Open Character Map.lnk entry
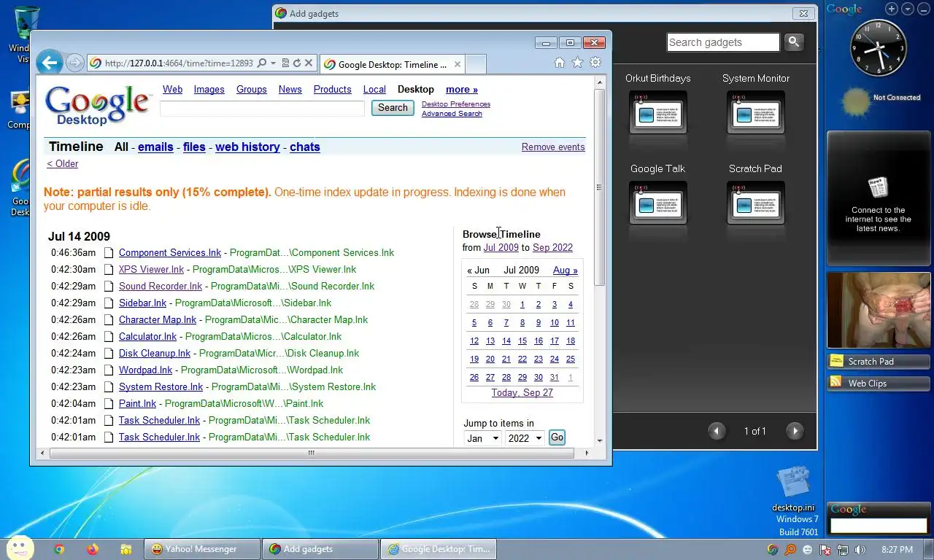This screenshot has width=934, height=560. tap(158, 319)
